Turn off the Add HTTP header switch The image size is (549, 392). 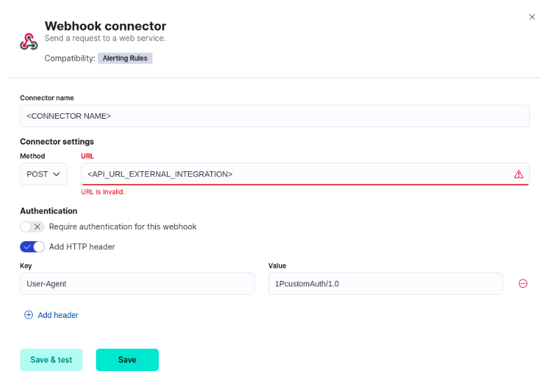click(x=32, y=247)
